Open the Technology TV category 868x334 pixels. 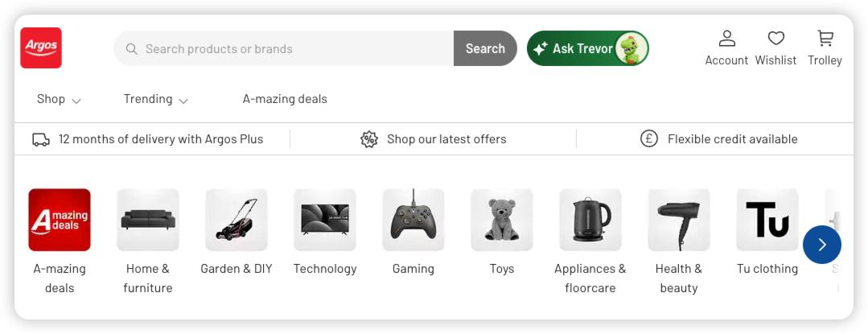pos(324,220)
